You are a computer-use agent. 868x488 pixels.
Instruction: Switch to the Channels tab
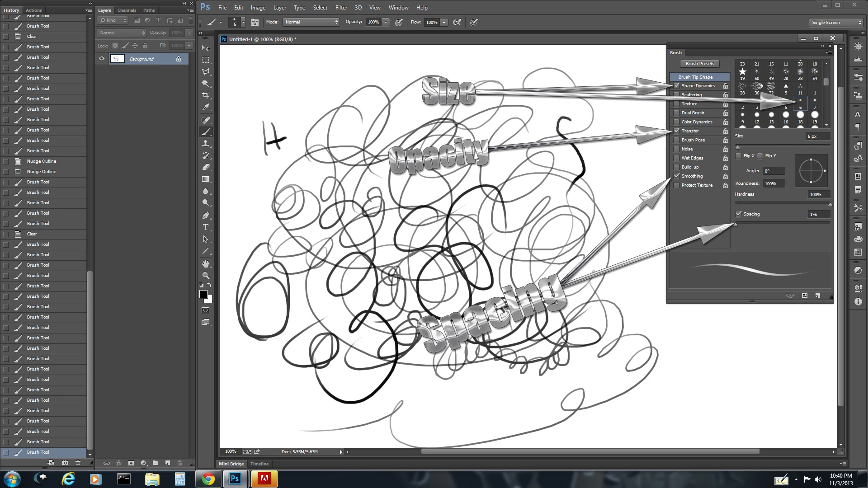coord(127,10)
